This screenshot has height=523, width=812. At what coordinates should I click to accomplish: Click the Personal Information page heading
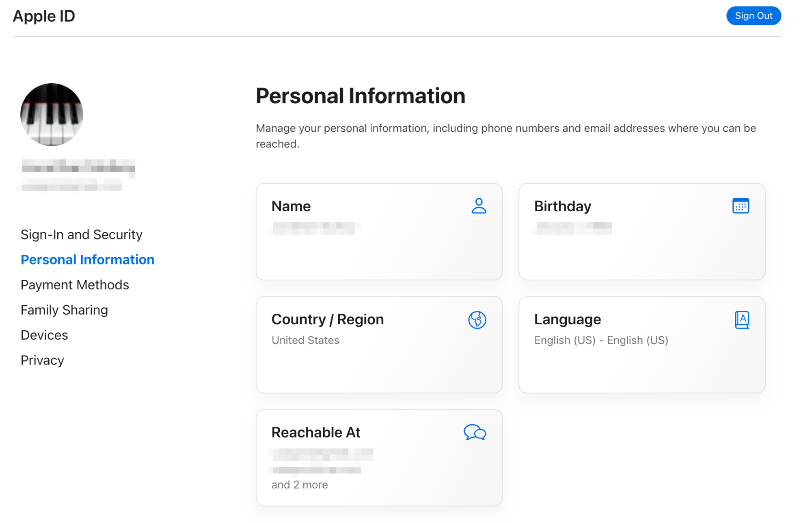tap(361, 96)
